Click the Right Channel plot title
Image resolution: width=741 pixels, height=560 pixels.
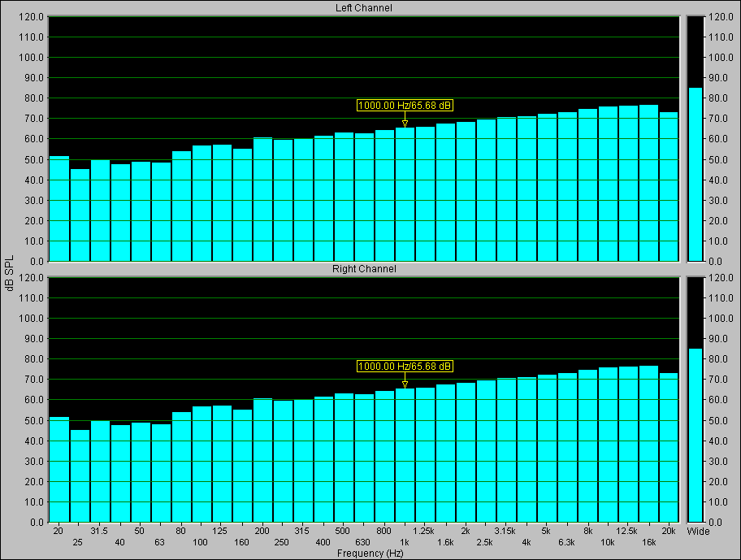(364, 269)
